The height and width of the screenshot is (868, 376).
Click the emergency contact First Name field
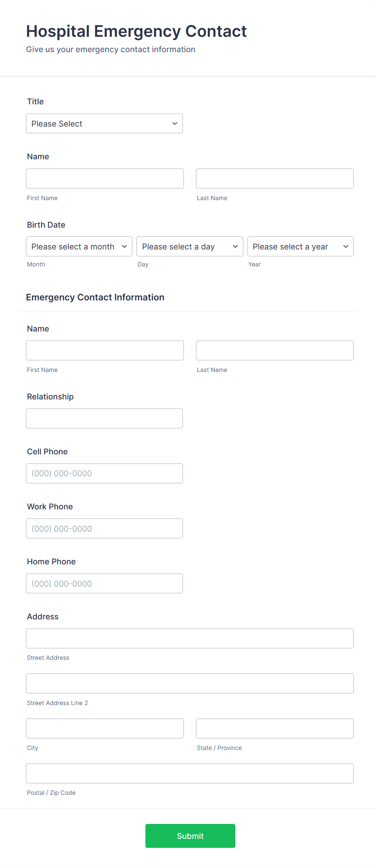click(x=104, y=350)
